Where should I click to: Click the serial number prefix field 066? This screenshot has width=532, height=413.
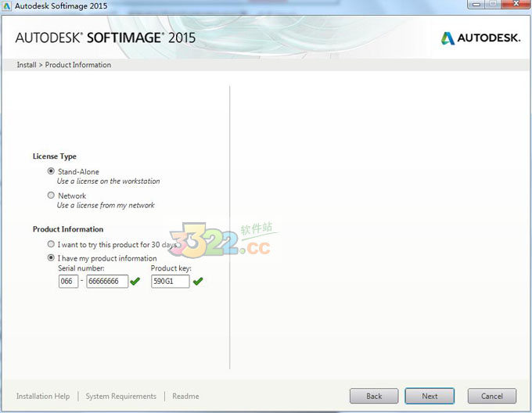coord(68,281)
